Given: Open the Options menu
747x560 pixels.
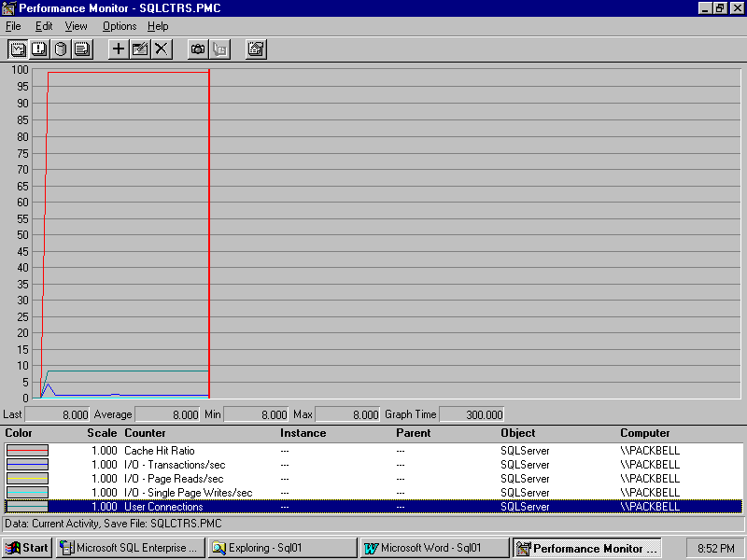Looking at the screenshot, I should 120,26.
